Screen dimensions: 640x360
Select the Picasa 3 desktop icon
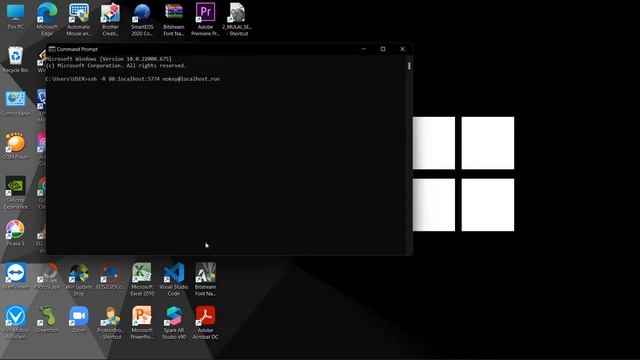point(16,233)
